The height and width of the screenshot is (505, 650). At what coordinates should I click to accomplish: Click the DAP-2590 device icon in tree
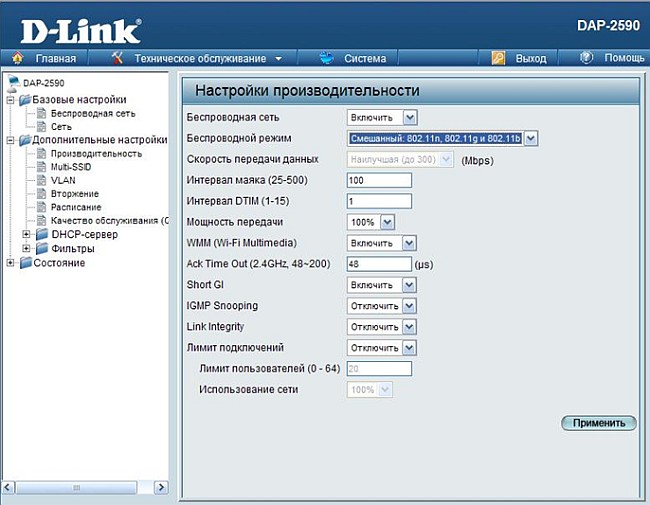pyautogui.click(x=13, y=82)
